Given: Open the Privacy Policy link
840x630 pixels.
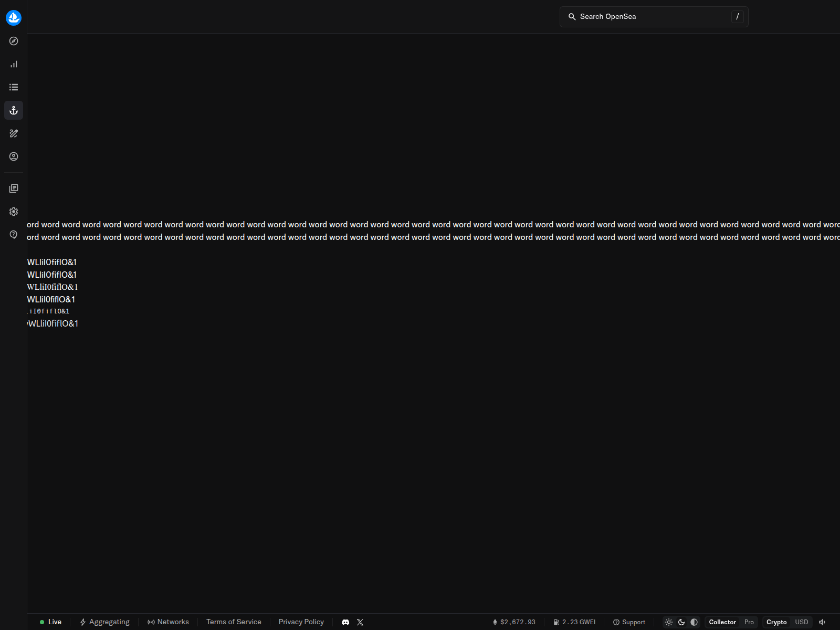Looking at the screenshot, I should coord(301,622).
